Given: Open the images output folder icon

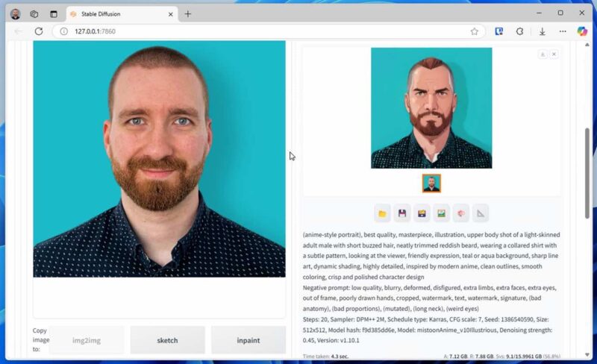Looking at the screenshot, I should 382,213.
